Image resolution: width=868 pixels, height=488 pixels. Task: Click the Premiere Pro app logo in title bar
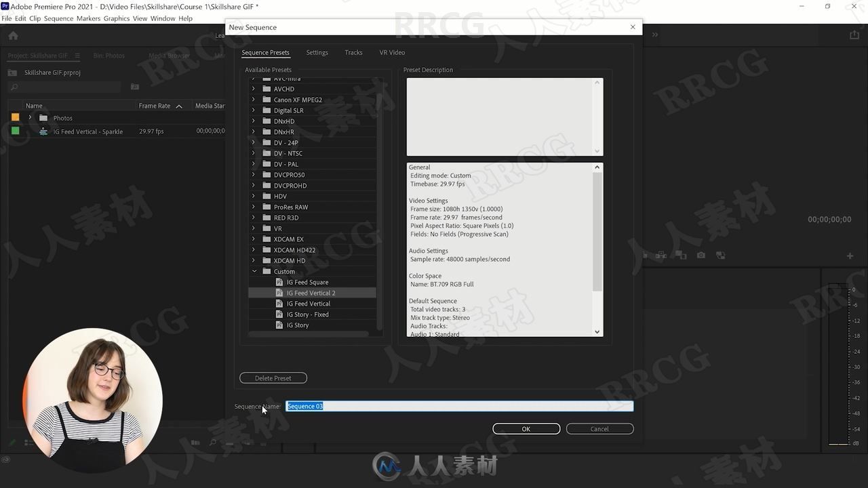pyautogui.click(x=5, y=6)
